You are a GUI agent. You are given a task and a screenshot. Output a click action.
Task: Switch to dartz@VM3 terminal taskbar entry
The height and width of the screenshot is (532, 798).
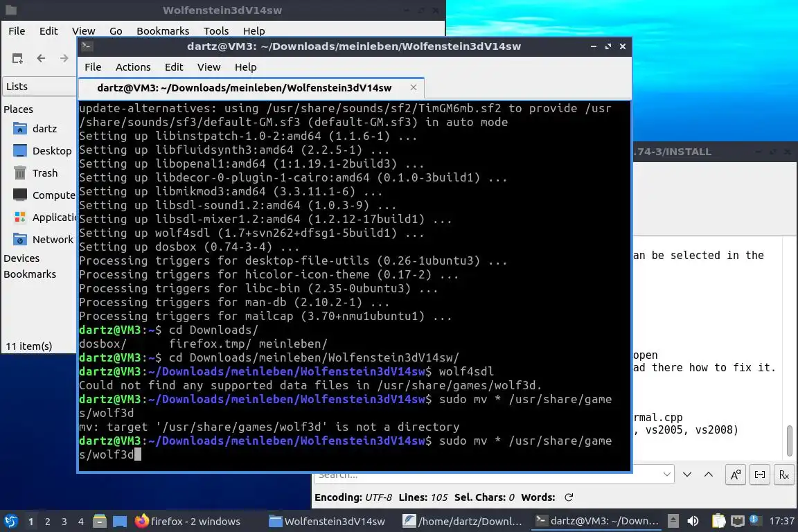tap(598, 521)
